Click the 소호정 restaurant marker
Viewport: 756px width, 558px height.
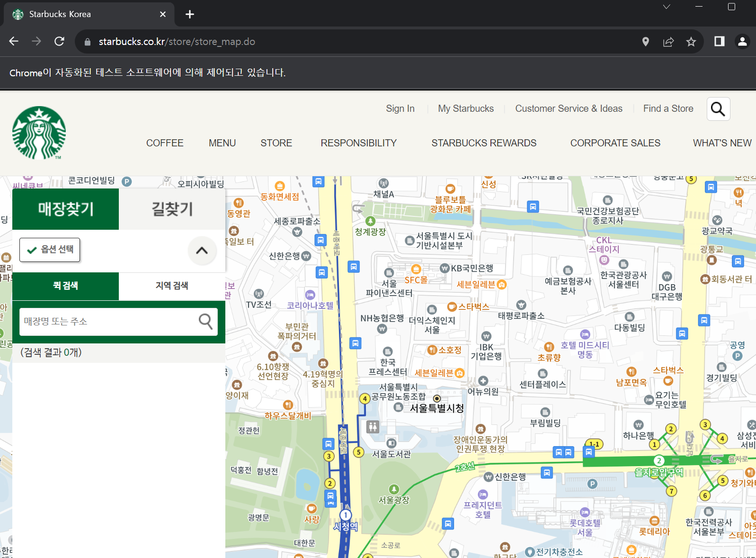coord(432,350)
